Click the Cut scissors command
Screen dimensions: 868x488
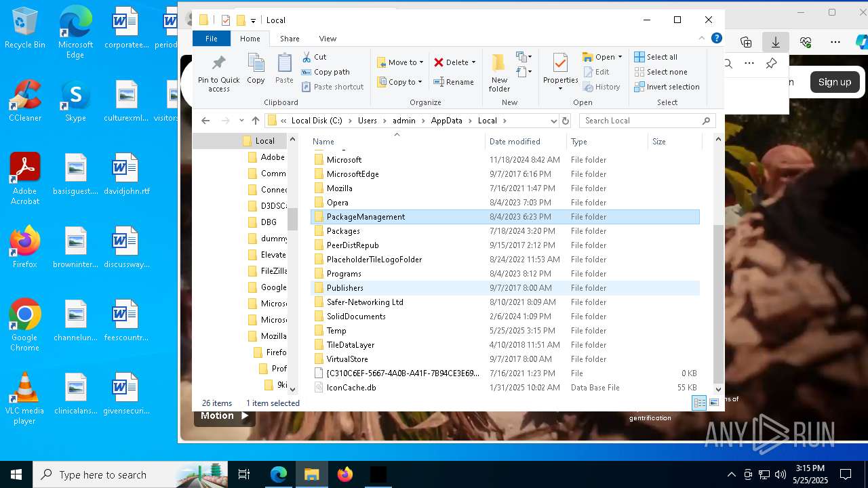tap(314, 57)
